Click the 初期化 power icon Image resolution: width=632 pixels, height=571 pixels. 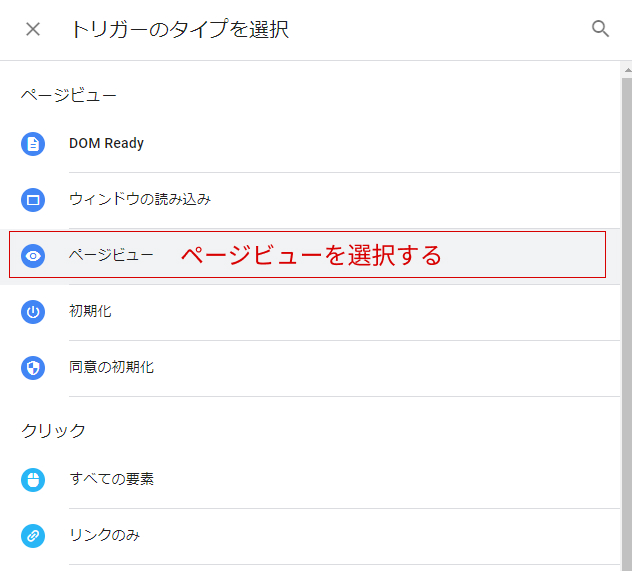[x=33, y=312]
